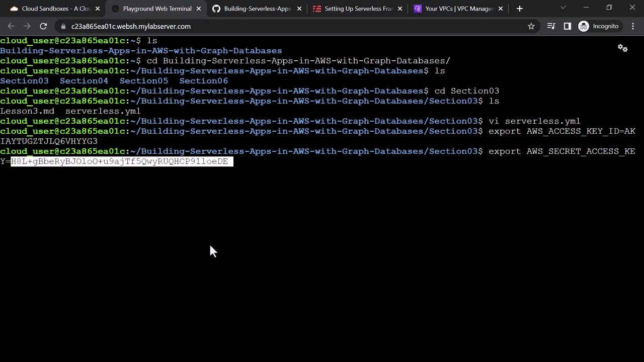Bookmark this page with the star
This screenshot has height=362, width=644.
click(x=531, y=26)
